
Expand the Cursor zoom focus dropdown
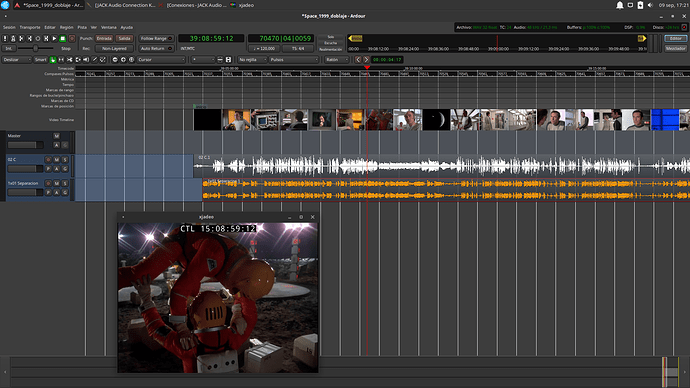(161, 59)
